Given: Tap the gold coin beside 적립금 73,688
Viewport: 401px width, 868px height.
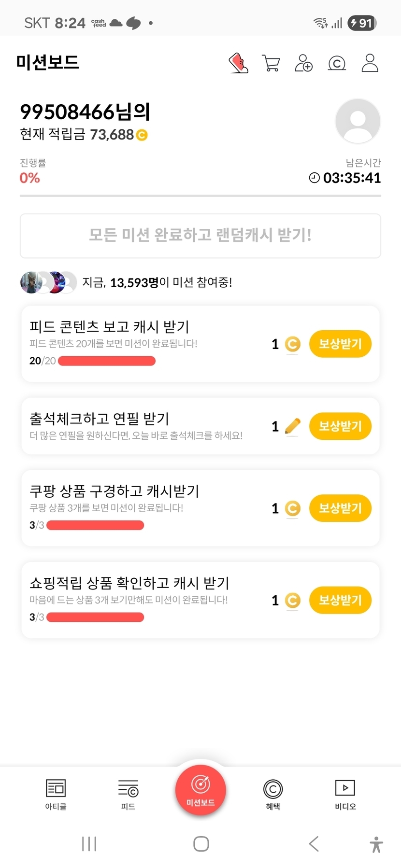Looking at the screenshot, I should coord(142,135).
